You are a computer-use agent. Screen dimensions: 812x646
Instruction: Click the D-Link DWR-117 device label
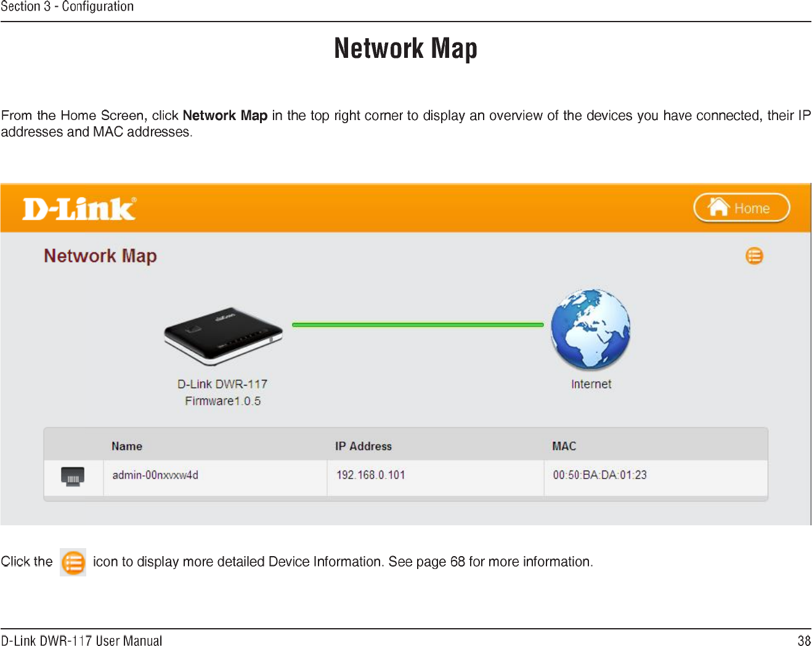pos(222,384)
